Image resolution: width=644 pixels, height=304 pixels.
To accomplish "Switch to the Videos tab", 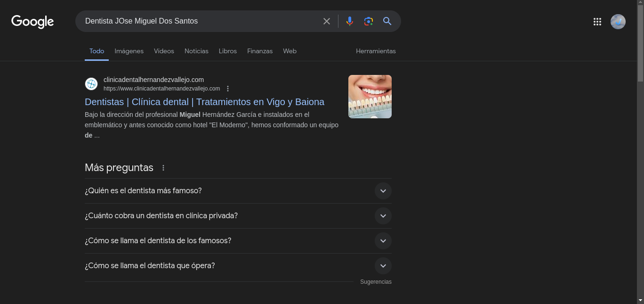I will (164, 51).
